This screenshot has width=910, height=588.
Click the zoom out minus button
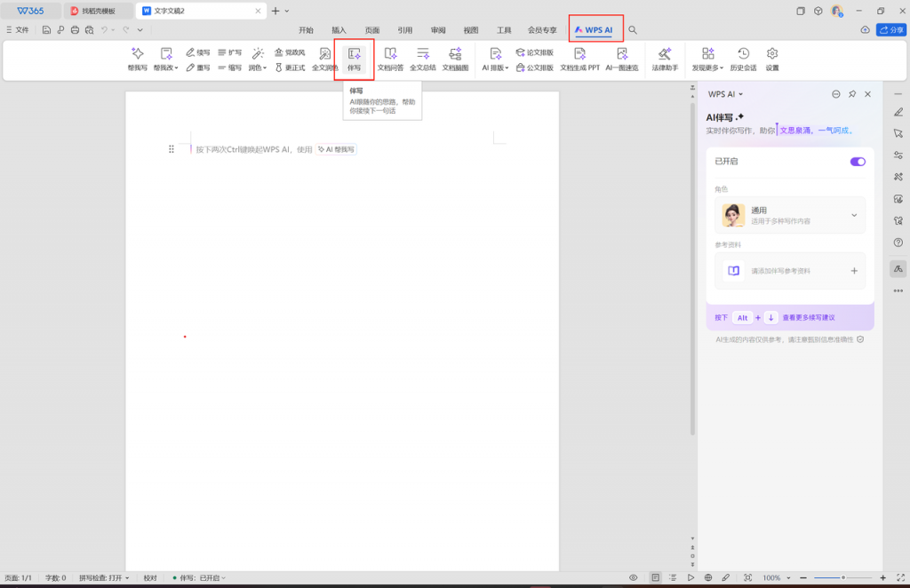pyautogui.click(x=803, y=577)
